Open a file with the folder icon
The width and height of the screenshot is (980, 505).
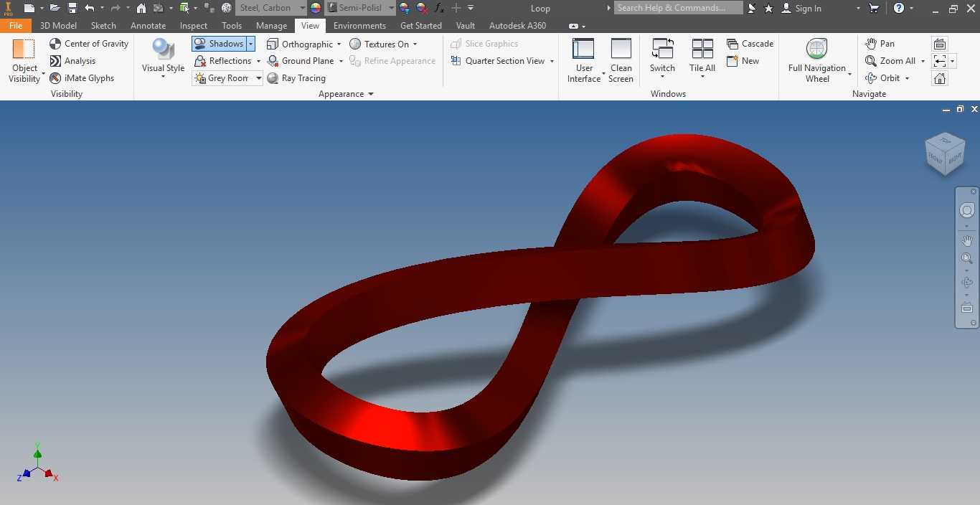click(55, 8)
